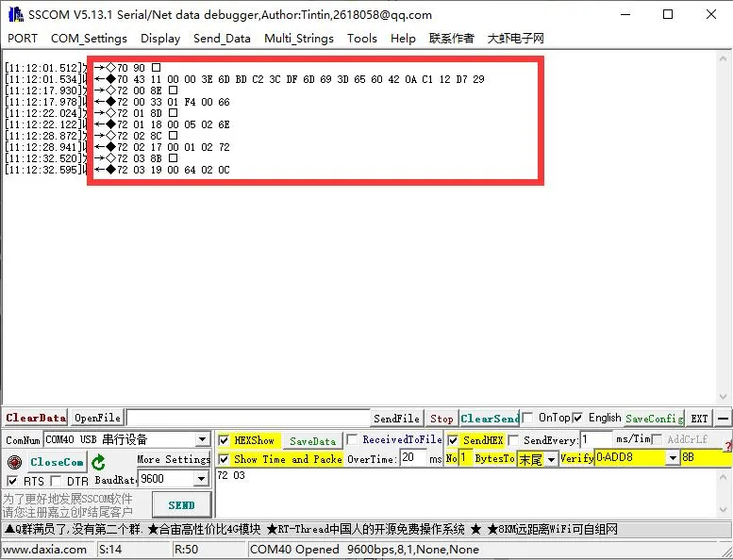Click the ClearSend button

click(x=490, y=419)
